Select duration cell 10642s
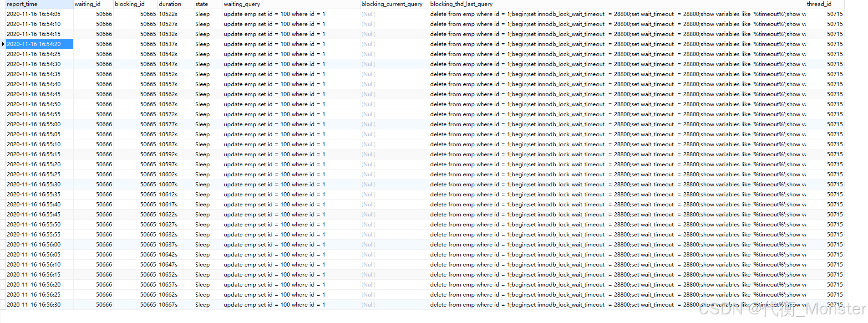The image size is (868, 323). coord(176,255)
